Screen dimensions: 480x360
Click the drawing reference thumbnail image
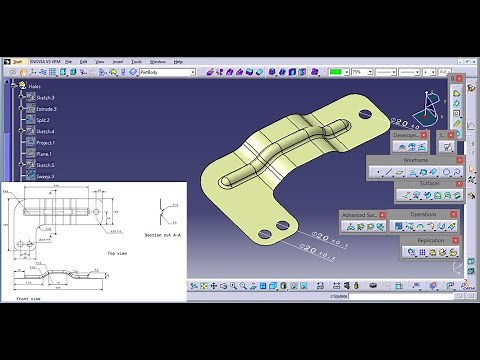pyautogui.click(x=93, y=242)
